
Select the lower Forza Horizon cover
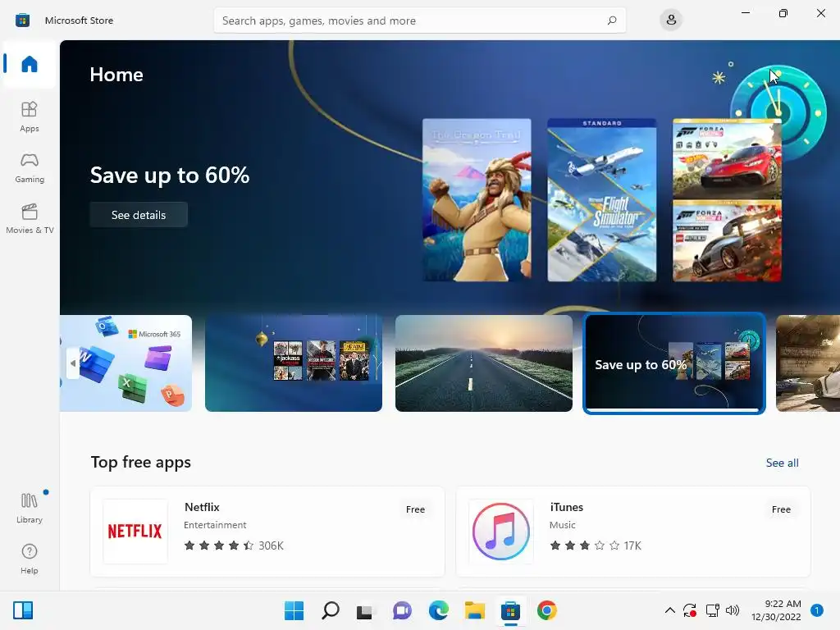tap(727, 241)
